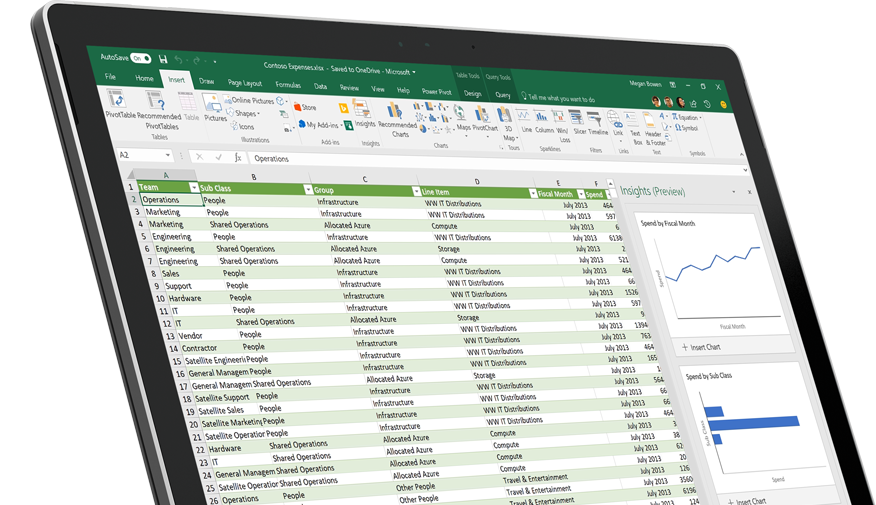Click Insert Chart under Spend by Fiscal Month
Viewport: 876px width, 505px height.
point(701,347)
